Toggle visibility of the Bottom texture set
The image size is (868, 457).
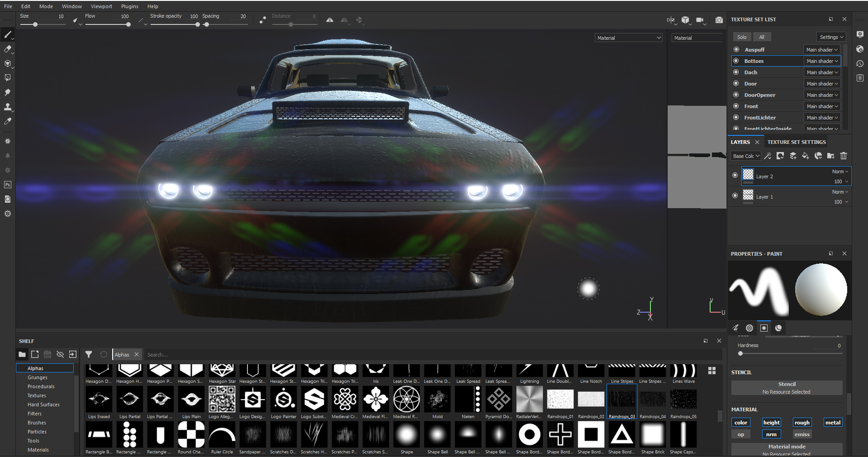(736, 61)
